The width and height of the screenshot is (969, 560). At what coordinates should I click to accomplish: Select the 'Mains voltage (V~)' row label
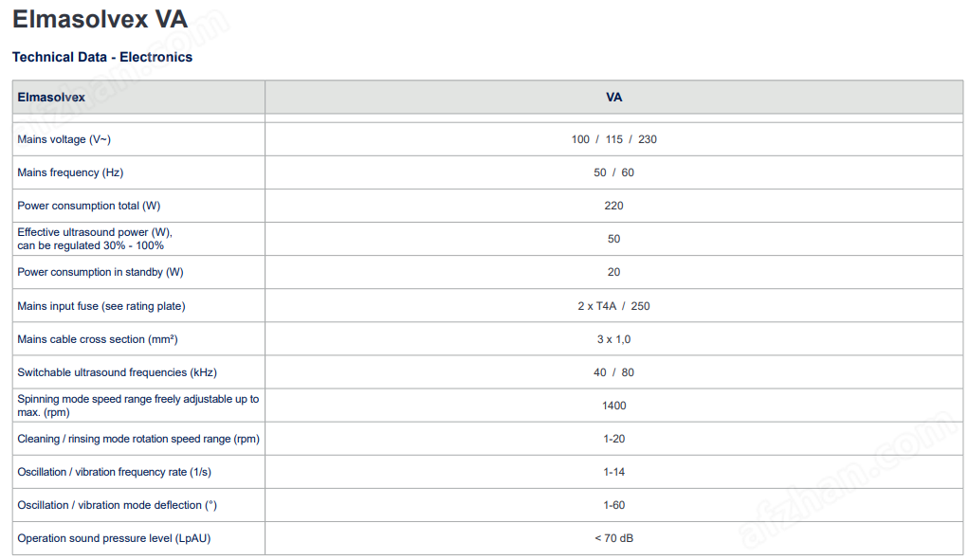click(x=64, y=139)
